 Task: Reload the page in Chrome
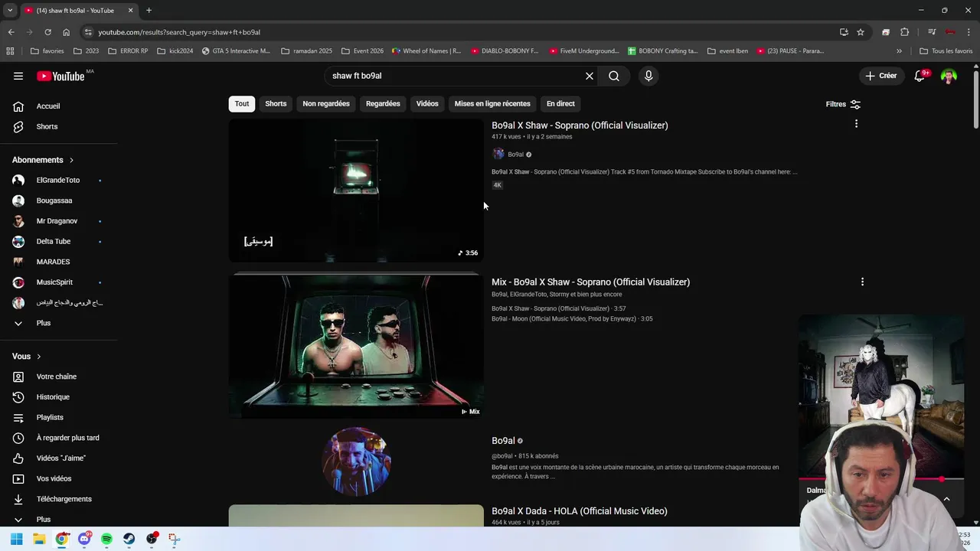pyautogui.click(x=47, y=32)
